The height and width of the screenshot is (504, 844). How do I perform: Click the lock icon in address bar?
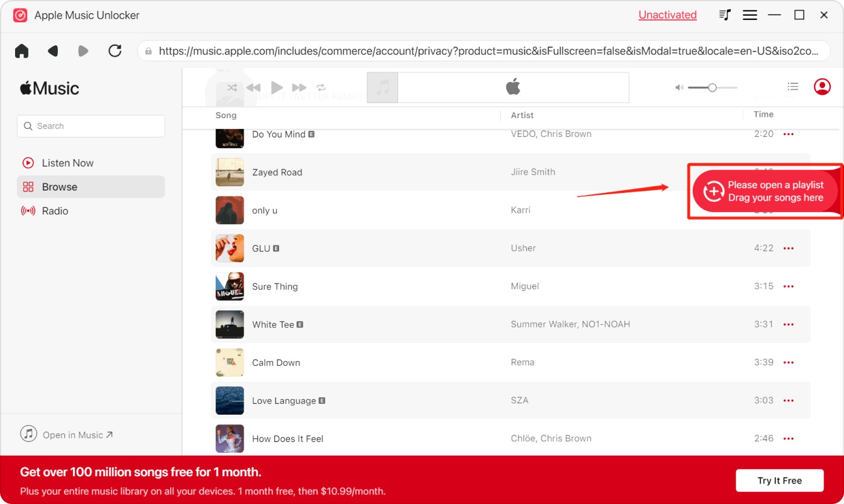point(148,51)
